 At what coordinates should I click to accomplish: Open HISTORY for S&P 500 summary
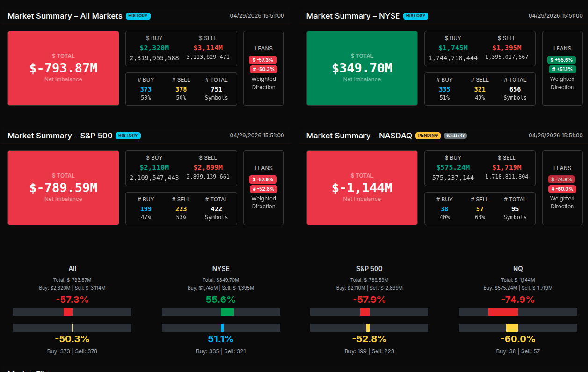pyautogui.click(x=128, y=136)
